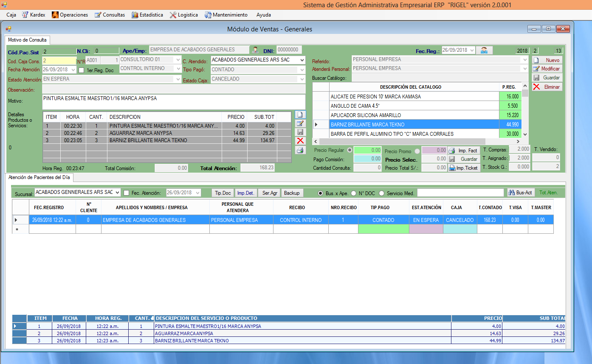The width and height of the screenshot is (592, 364).
Task: Open the Fec.Reg. date picker dropdown
Action: (x=471, y=50)
